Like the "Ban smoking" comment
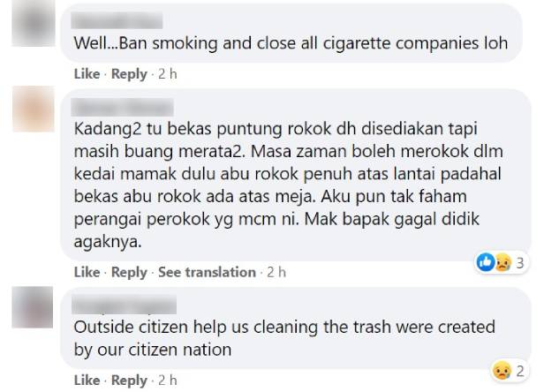Image resolution: width=559 pixels, height=392 pixels. click(x=87, y=74)
